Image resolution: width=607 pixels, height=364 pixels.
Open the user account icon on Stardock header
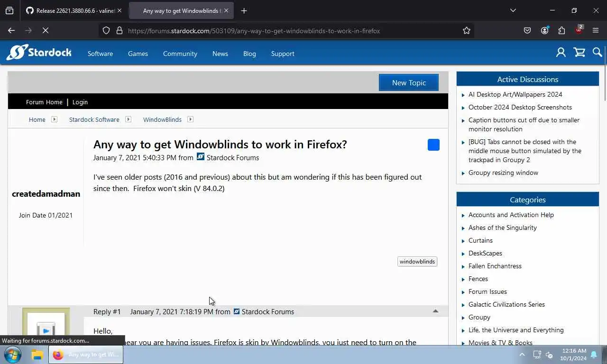(x=561, y=53)
